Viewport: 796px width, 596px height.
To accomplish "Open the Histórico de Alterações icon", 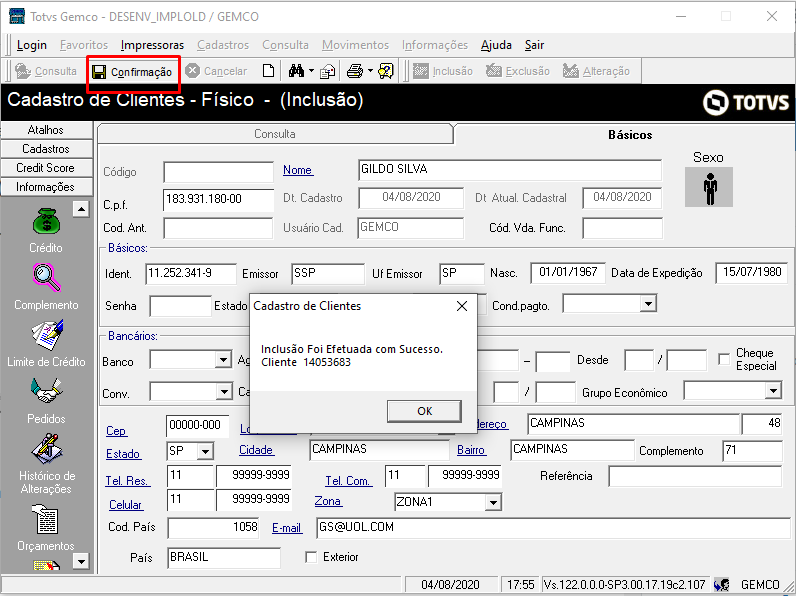I will click(47, 448).
